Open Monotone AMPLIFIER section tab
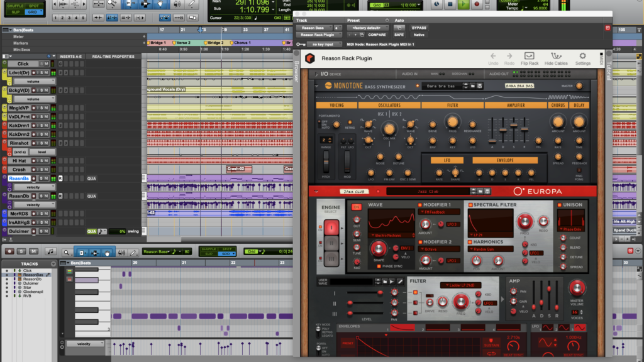 point(516,106)
